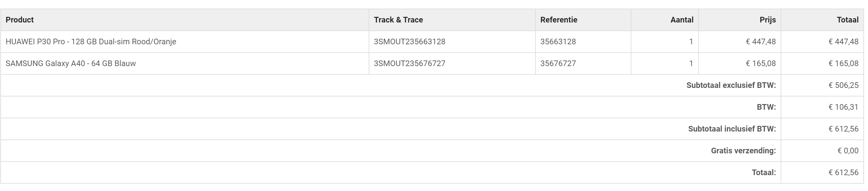
Task: Click reference number 35663128
Action: [x=558, y=42]
